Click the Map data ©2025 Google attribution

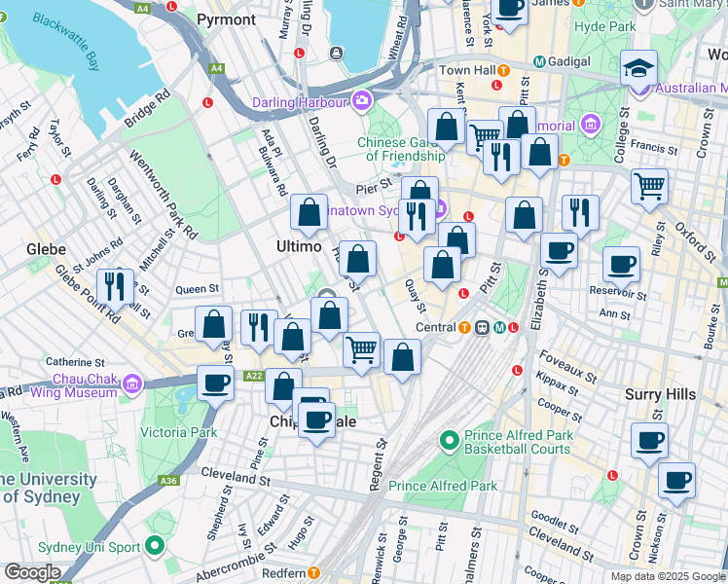tap(668, 576)
